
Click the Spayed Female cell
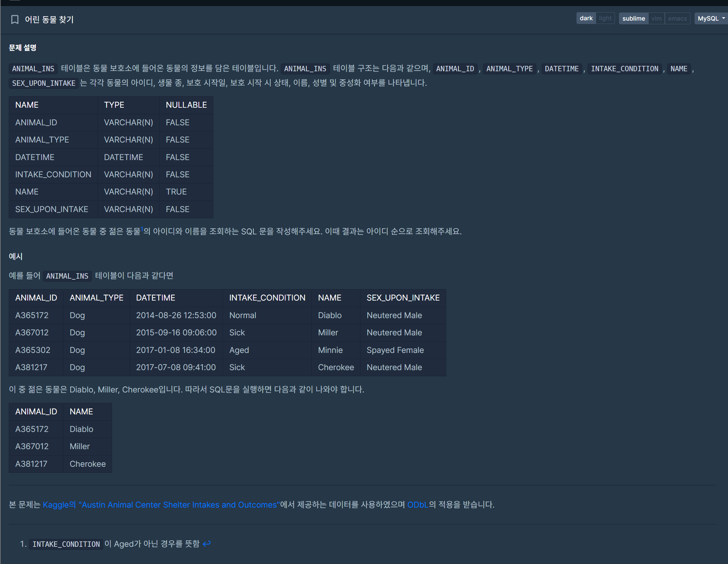[x=395, y=350]
